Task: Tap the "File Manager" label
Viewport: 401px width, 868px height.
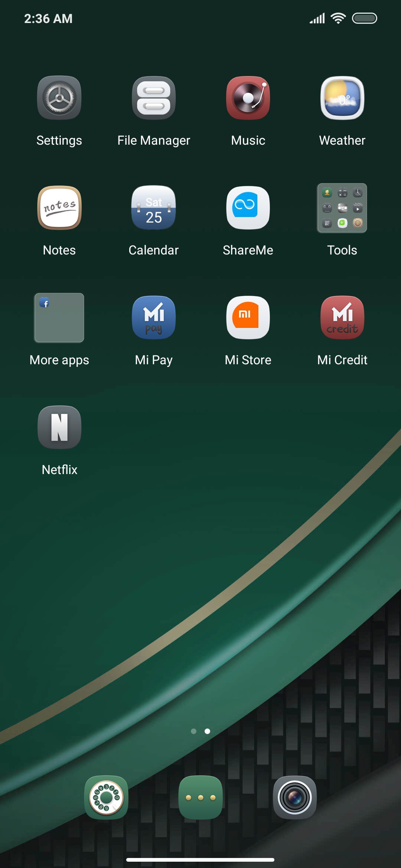Action: [154, 141]
